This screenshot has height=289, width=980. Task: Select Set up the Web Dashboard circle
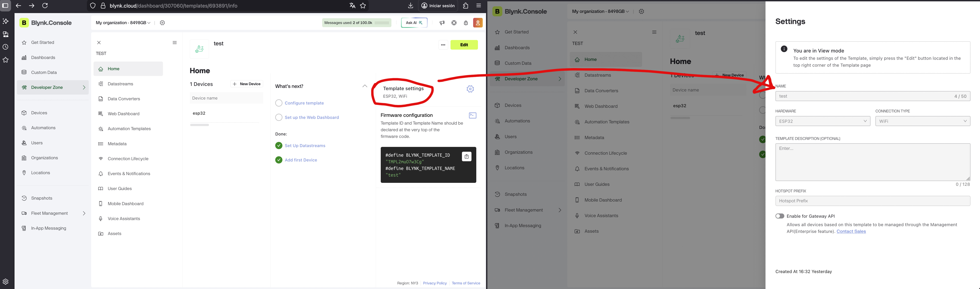click(x=279, y=117)
